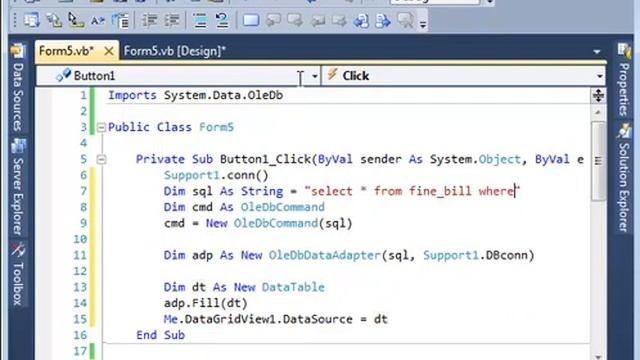640x360 pixels.
Task: Click 'Support1.DBconn' on line 11
Action: (475, 256)
